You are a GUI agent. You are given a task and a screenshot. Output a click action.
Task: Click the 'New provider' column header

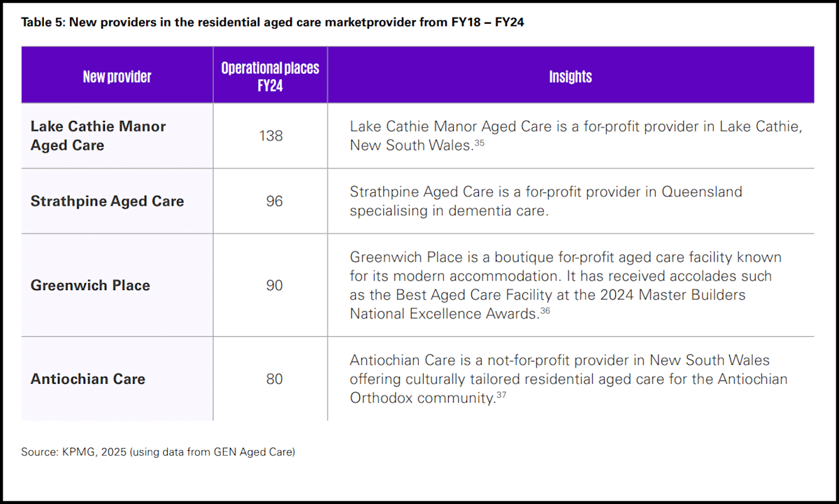[x=117, y=77]
